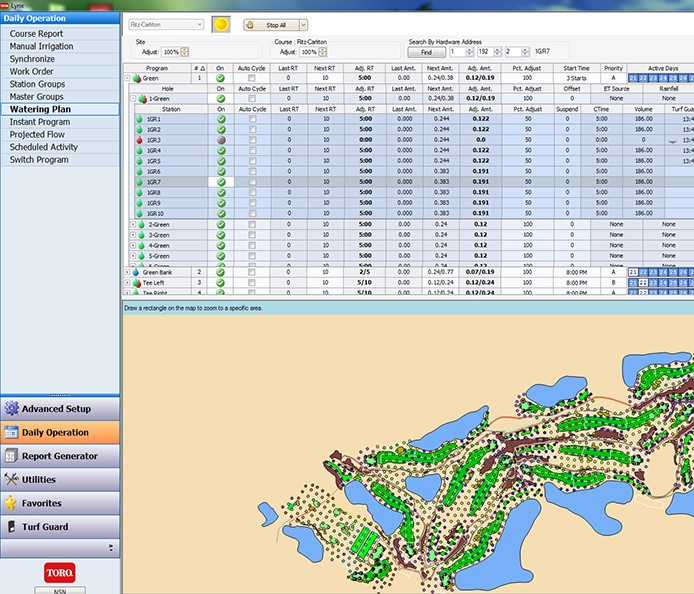Image resolution: width=694 pixels, height=594 pixels.
Task: Expand the 3-Green hole row
Action: point(133,235)
